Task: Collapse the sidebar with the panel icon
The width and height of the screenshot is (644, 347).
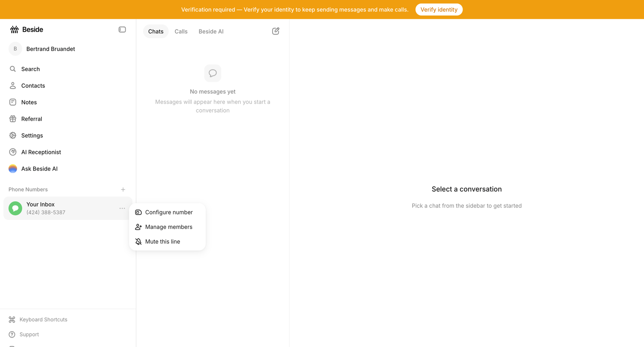Action: pos(122,29)
